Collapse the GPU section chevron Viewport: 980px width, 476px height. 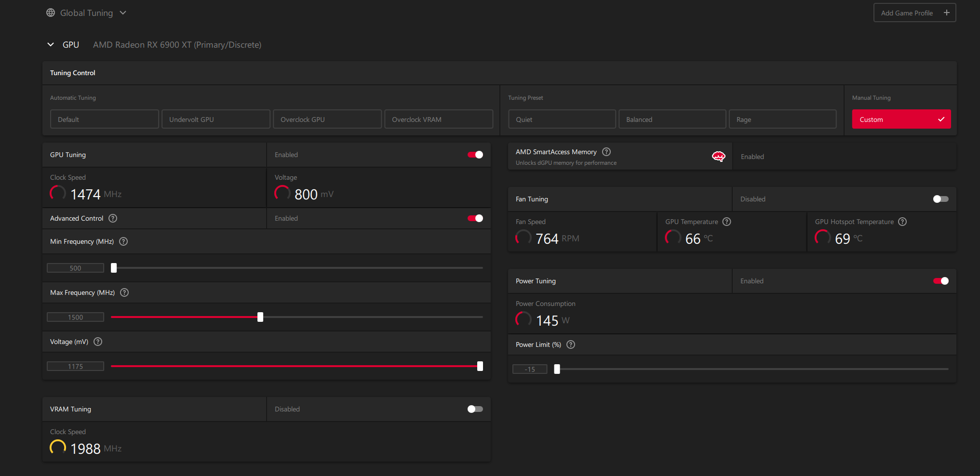(x=51, y=45)
